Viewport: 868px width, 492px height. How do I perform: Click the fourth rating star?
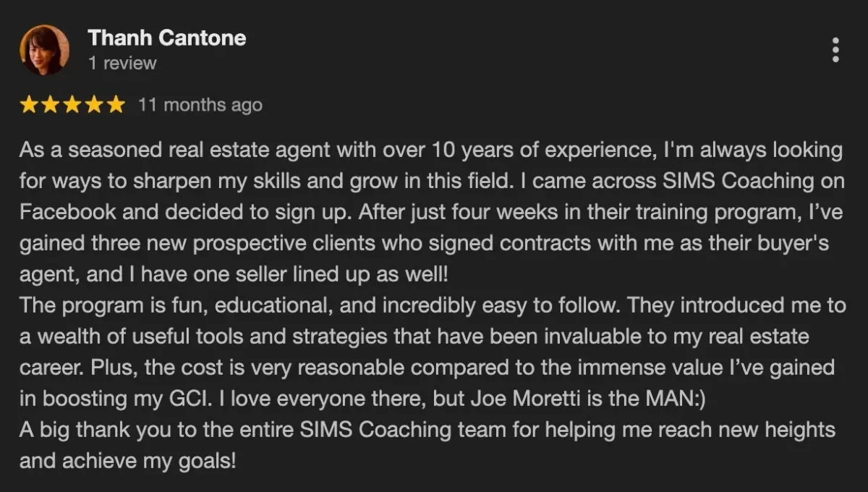(94, 105)
